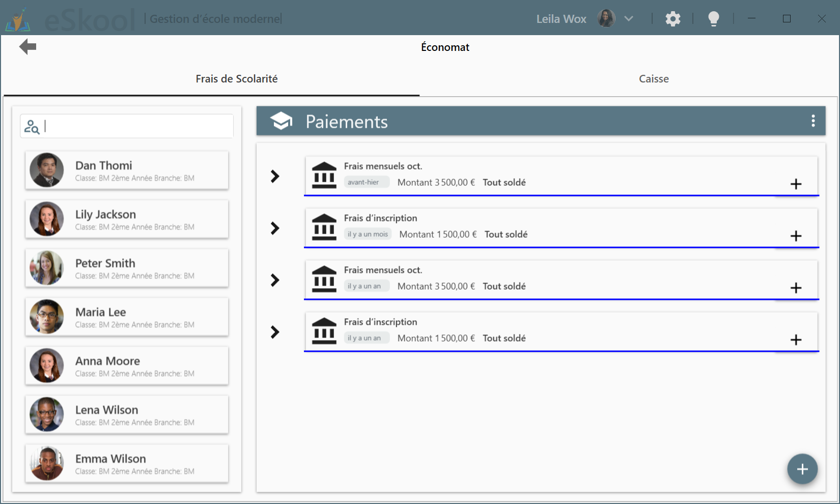This screenshot has height=504, width=840.
Task: Open Paiements three-dot options menu
Action: [x=813, y=121]
